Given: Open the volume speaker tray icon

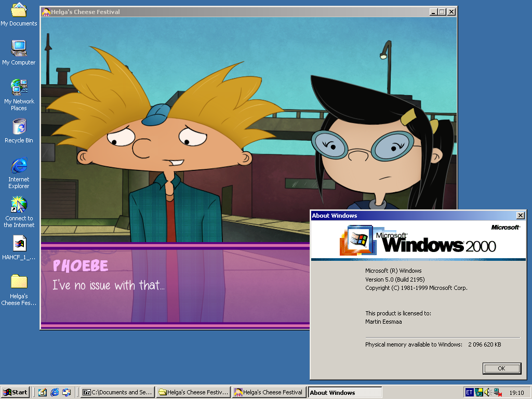Looking at the screenshot, I should 488,393.
